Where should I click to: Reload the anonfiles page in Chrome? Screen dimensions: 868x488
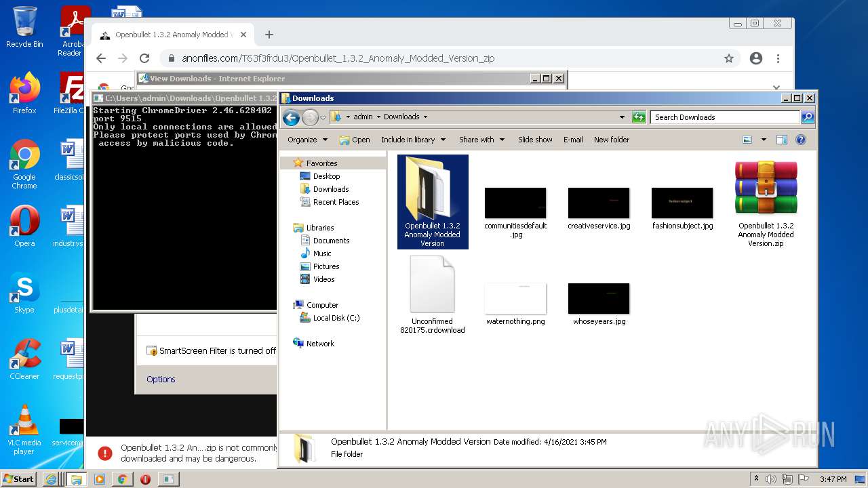tap(144, 58)
